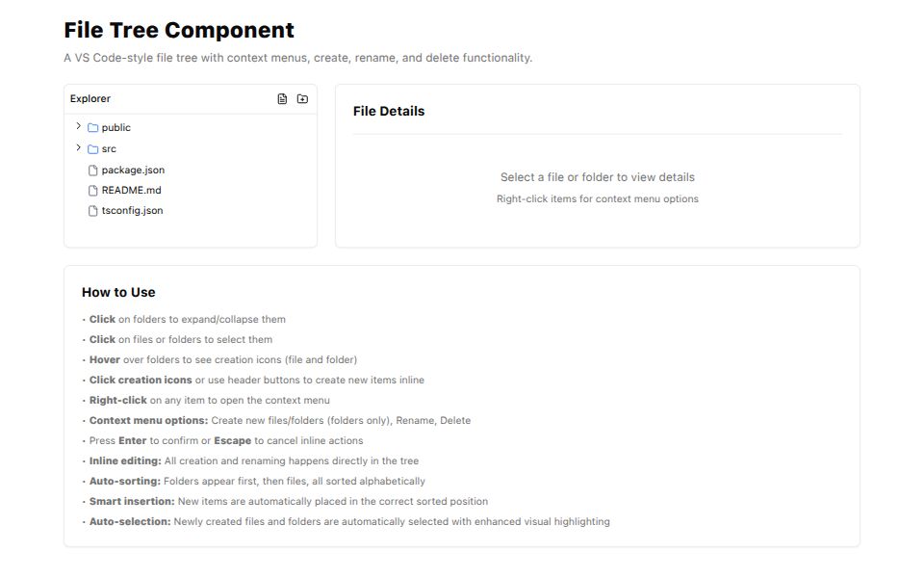Select the tsconfig.json file name
This screenshot has width=924, height=578.
(x=132, y=211)
